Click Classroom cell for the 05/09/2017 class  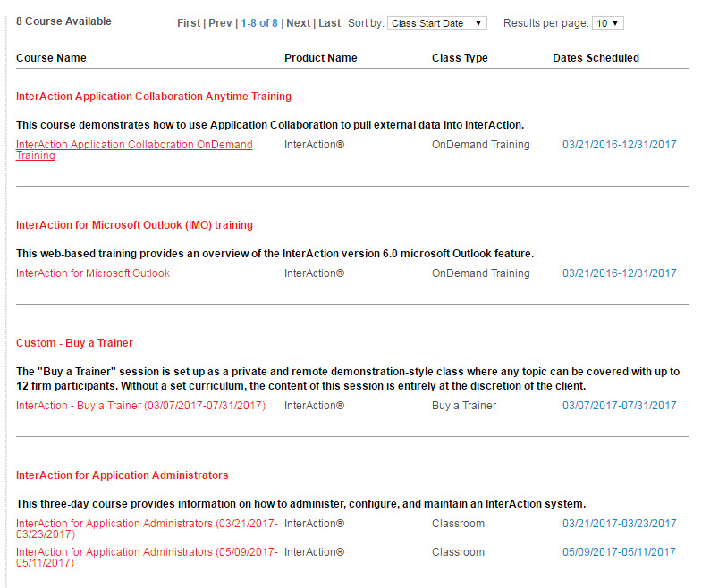(x=458, y=552)
